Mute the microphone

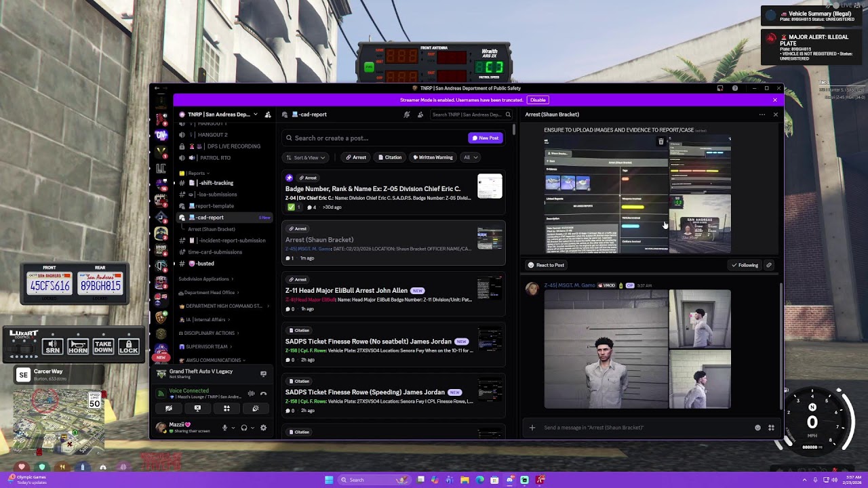[224, 428]
